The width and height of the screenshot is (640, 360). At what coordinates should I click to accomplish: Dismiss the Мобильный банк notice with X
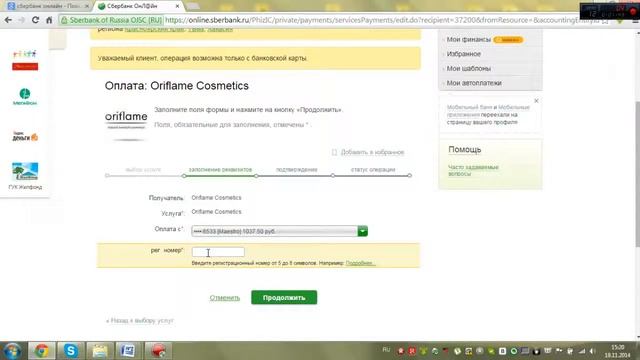point(536,101)
